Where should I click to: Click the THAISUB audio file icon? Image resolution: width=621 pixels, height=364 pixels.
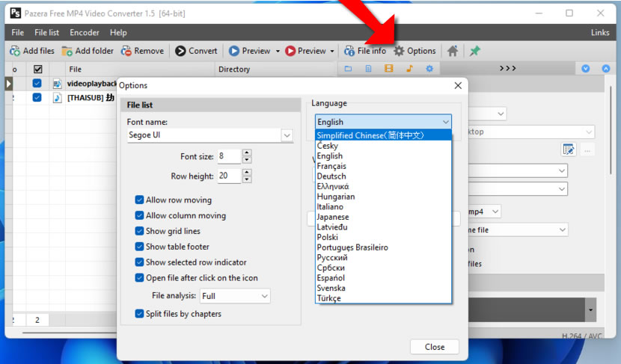[x=57, y=98]
